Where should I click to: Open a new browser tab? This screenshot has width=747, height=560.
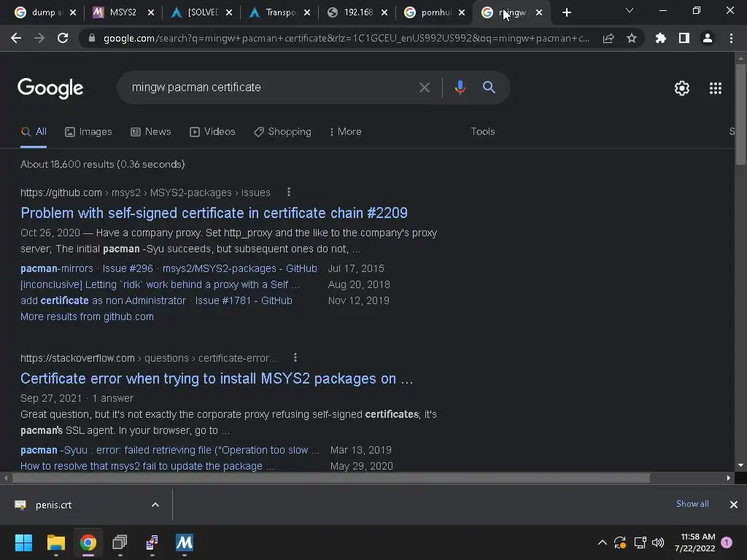coord(566,13)
